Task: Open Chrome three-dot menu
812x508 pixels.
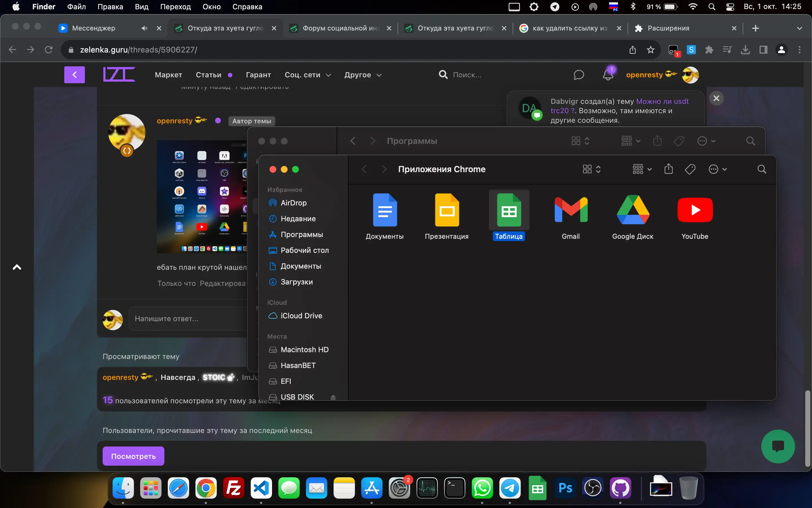Action: tap(800, 50)
